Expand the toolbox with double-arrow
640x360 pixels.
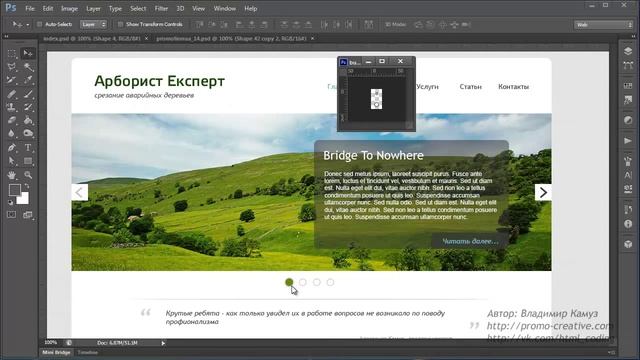coord(6,36)
